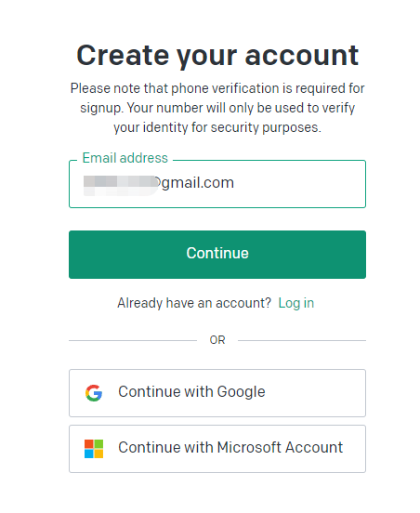Focus the Email address input field
420x513 pixels.
tap(217, 184)
